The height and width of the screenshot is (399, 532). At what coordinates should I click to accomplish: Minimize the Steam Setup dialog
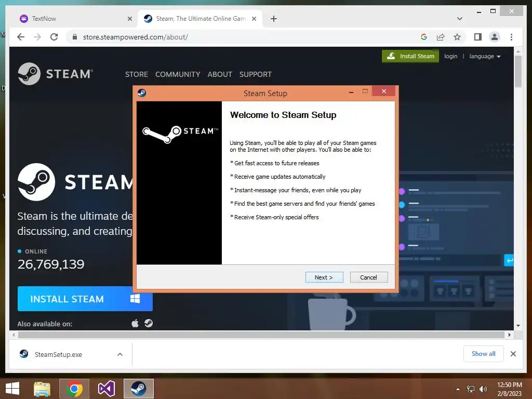tap(351, 92)
